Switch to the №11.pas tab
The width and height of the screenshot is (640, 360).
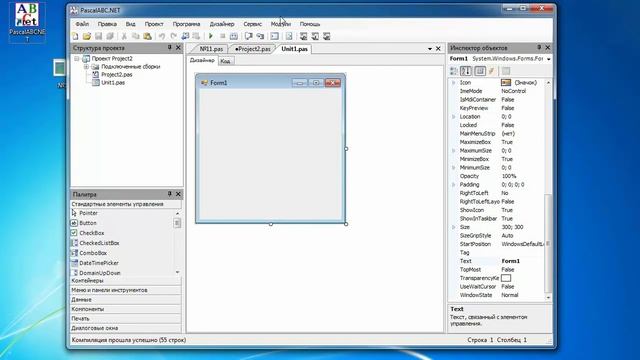pos(211,49)
